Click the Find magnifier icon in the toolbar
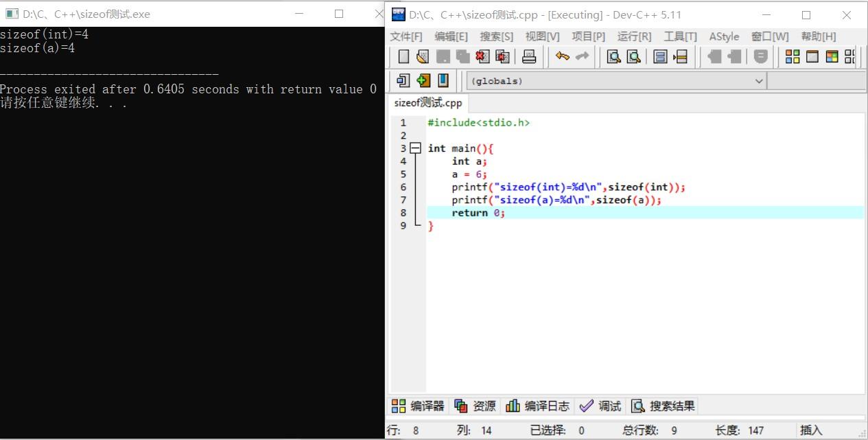The image size is (868, 440). pos(614,57)
